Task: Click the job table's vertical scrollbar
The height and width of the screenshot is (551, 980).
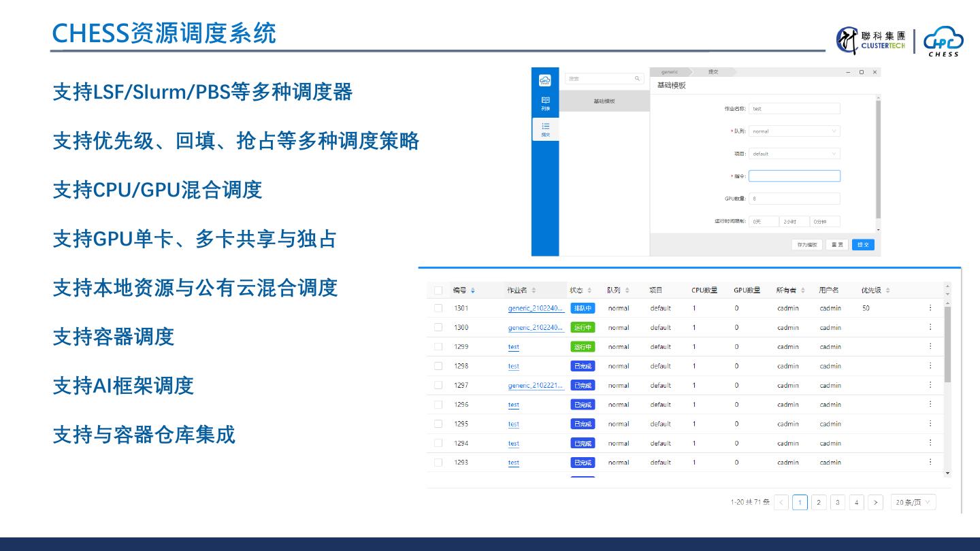Action: (947, 344)
